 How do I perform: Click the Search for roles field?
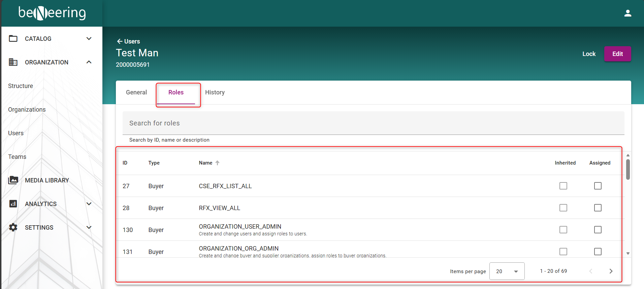[373, 123]
